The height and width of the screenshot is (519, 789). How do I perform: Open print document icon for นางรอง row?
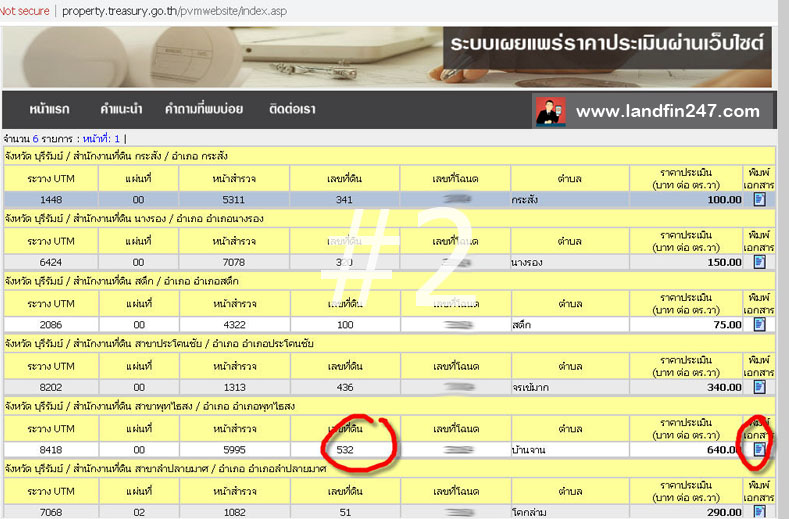click(x=759, y=262)
